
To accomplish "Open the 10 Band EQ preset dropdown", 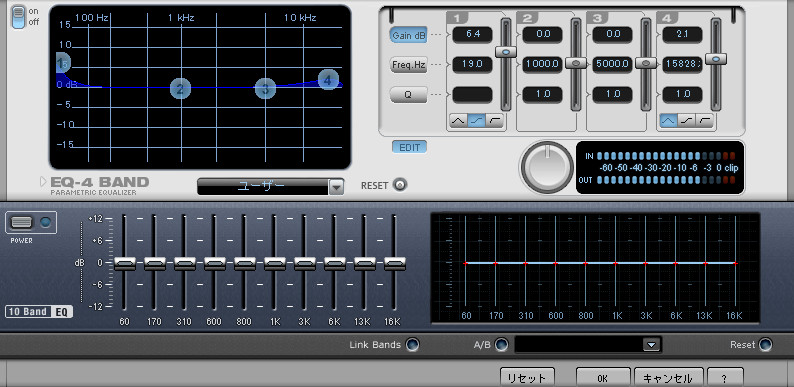I will coord(651,345).
